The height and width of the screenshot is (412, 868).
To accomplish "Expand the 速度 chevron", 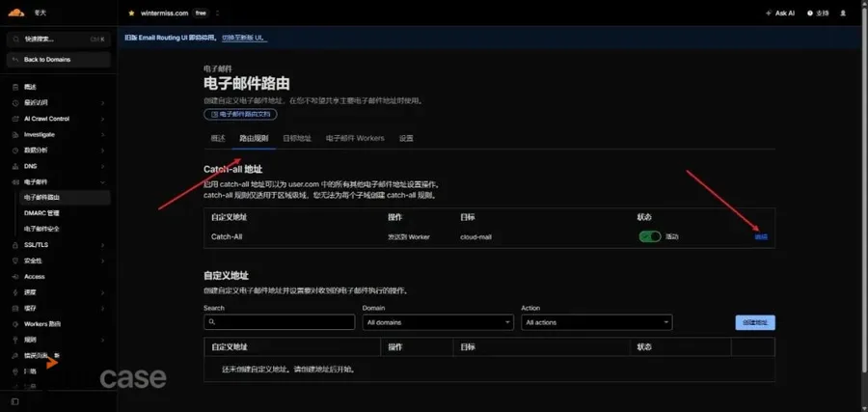I will coord(103,292).
